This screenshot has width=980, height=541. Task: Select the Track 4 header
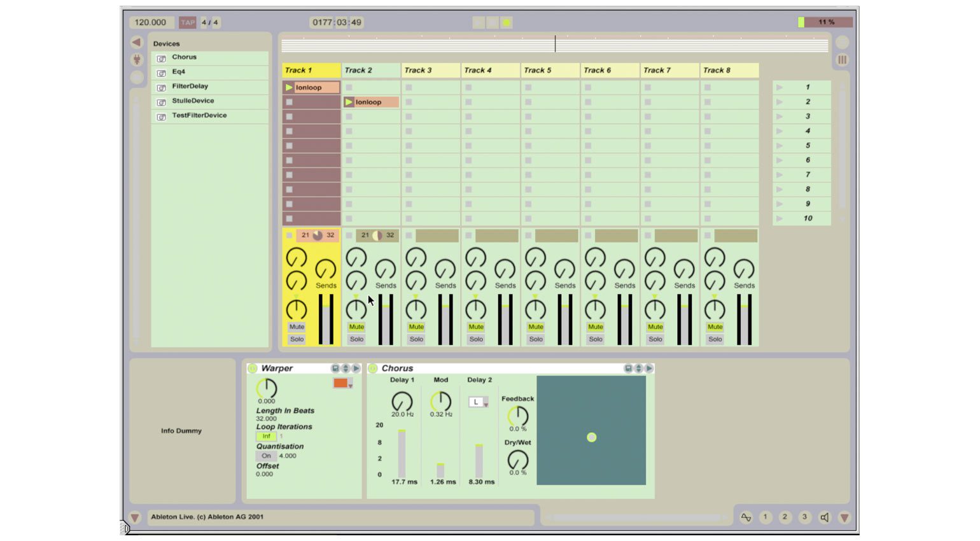point(491,70)
